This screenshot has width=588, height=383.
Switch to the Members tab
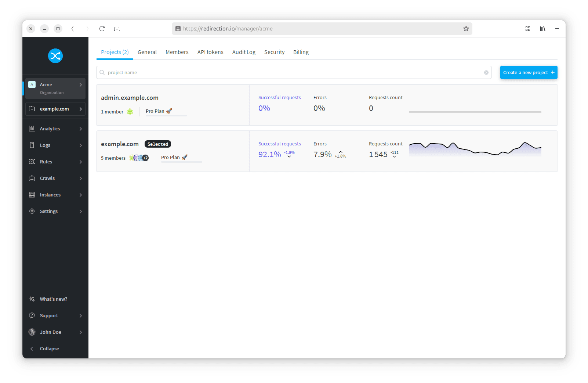[177, 52]
